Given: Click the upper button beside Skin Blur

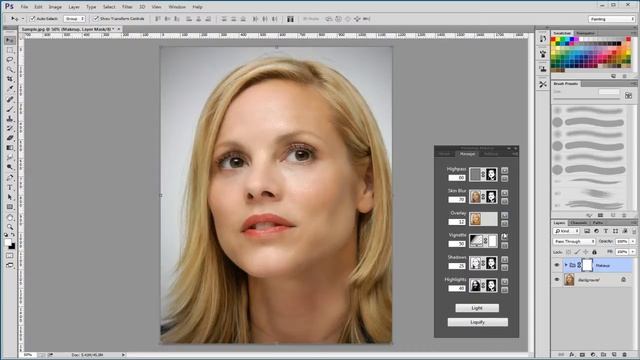Looking at the screenshot, I should (x=504, y=193).
